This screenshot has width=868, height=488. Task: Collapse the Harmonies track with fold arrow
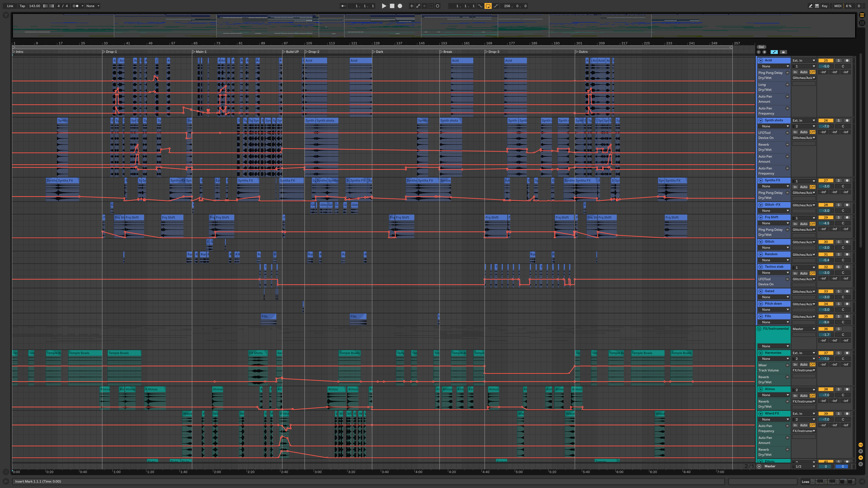tap(761, 353)
